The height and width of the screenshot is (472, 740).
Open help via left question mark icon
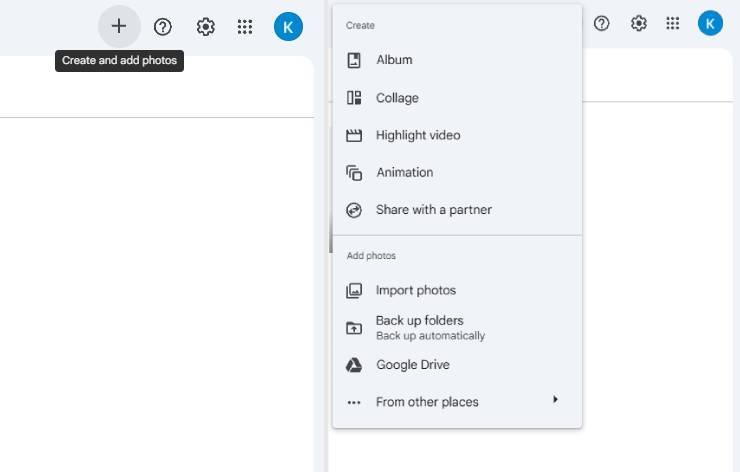point(163,27)
